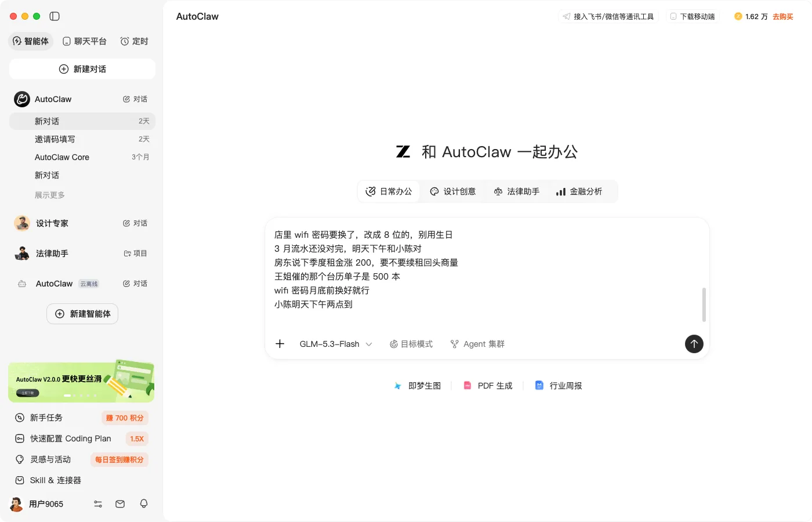Open the 邀请码填写 conversation
The image size is (812, 522).
pyautogui.click(x=82, y=139)
